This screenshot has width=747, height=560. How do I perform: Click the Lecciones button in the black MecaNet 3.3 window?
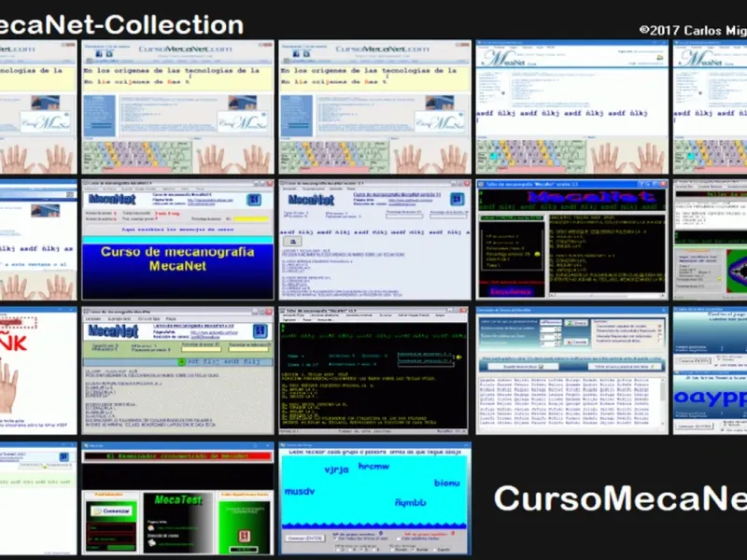coord(510,291)
